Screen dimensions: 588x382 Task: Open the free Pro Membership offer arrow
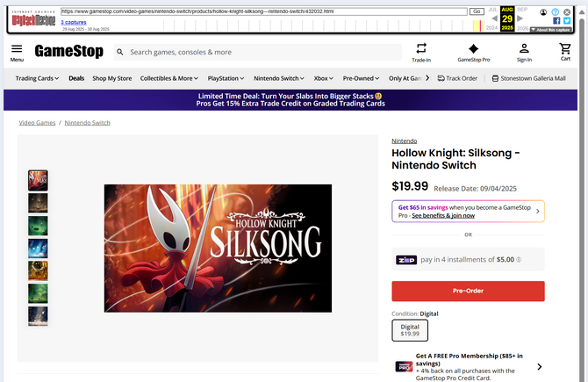(x=539, y=366)
